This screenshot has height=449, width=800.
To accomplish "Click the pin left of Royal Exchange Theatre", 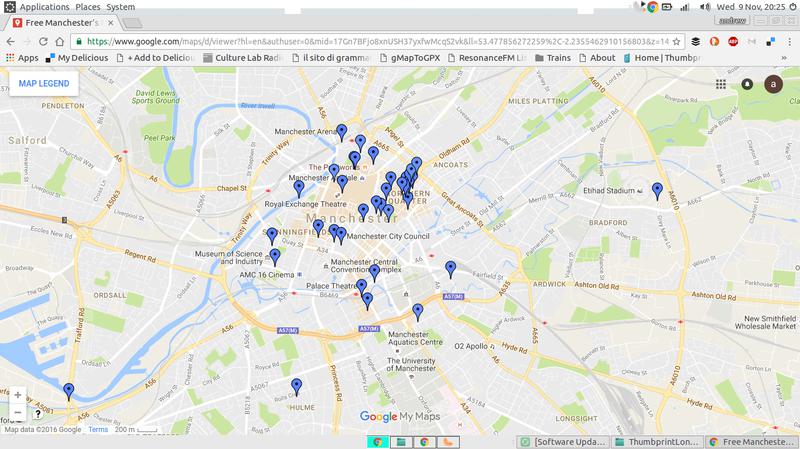I will click(x=299, y=188).
